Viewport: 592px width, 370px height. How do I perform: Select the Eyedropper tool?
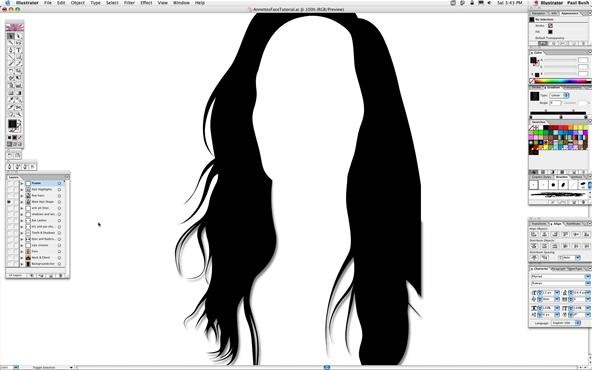tap(11, 100)
